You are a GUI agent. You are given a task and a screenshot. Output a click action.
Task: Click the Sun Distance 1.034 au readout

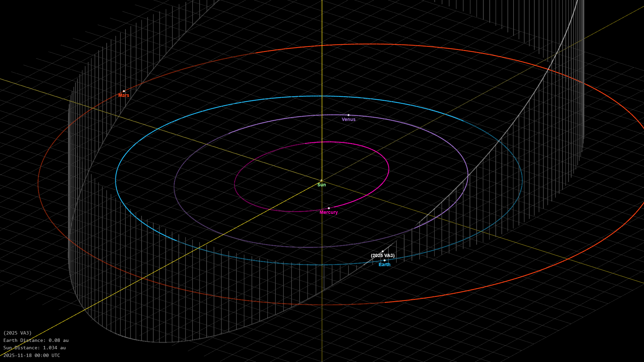pyautogui.click(x=35, y=348)
